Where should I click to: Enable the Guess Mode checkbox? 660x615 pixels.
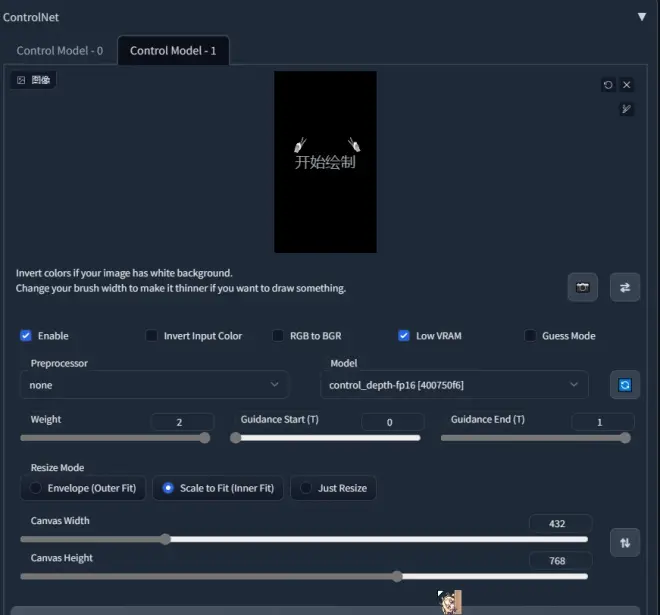[x=530, y=336]
